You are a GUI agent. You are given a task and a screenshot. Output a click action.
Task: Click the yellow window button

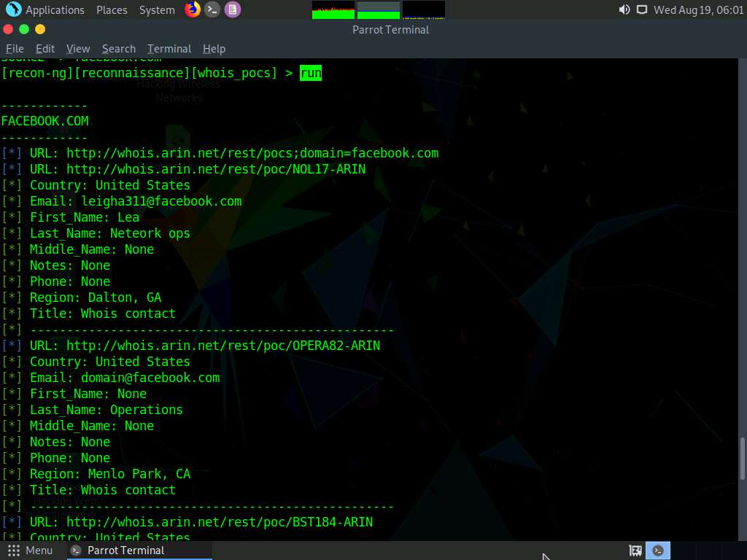(40, 29)
